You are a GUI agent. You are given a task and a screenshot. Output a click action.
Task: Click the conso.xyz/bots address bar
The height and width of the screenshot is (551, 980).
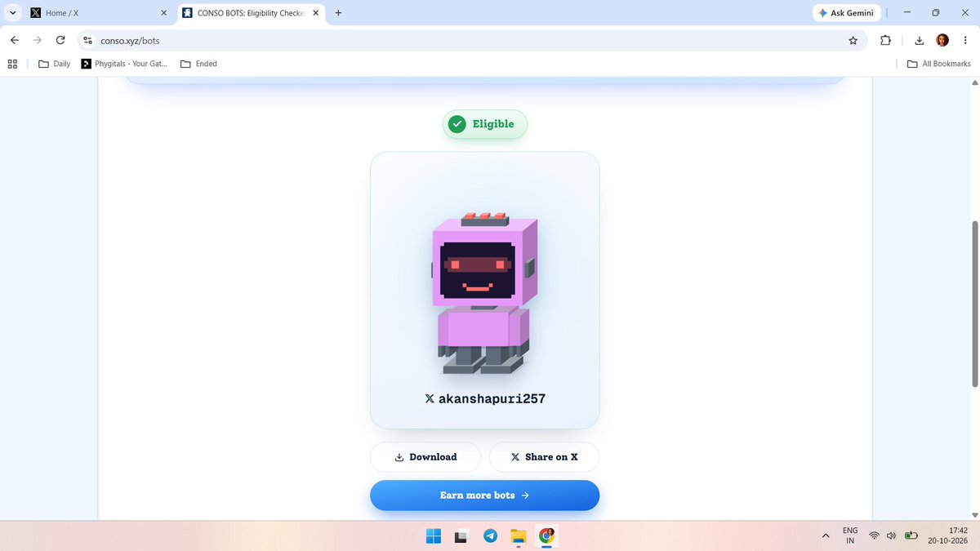point(474,40)
